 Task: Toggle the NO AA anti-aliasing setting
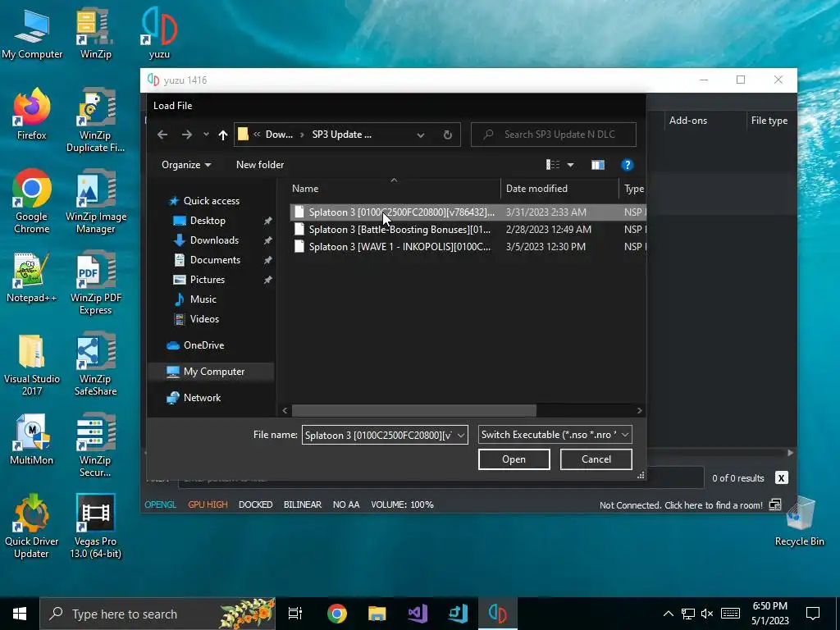(x=346, y=504)
